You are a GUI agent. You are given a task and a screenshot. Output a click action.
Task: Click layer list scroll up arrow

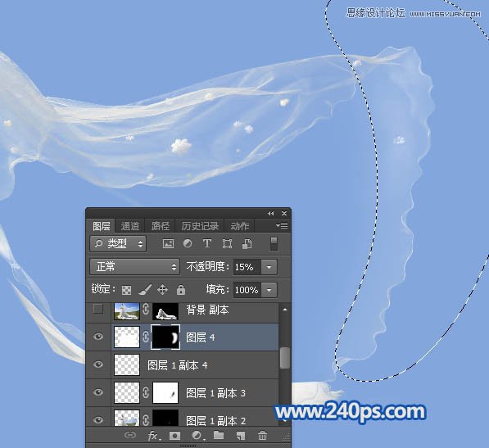coord(285,310)
